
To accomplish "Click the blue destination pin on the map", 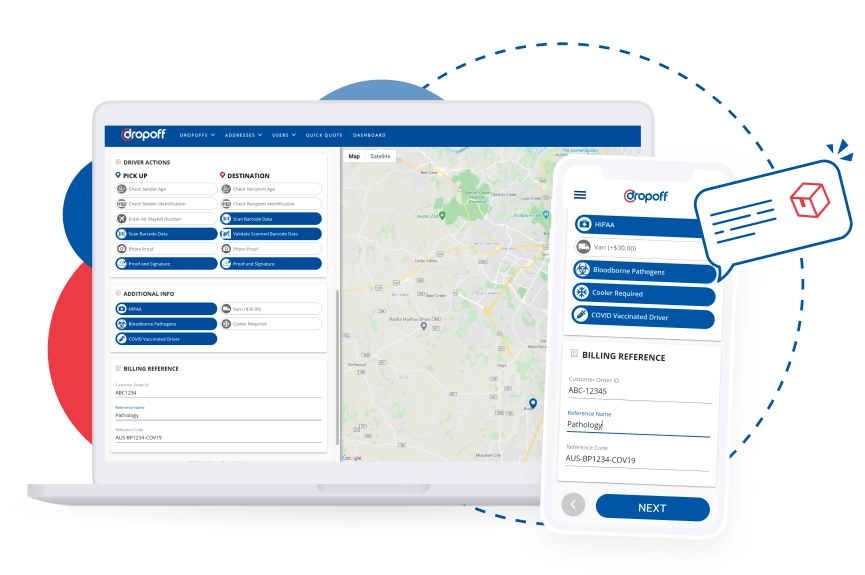I will pyautogui.click(x=533, y=403).
